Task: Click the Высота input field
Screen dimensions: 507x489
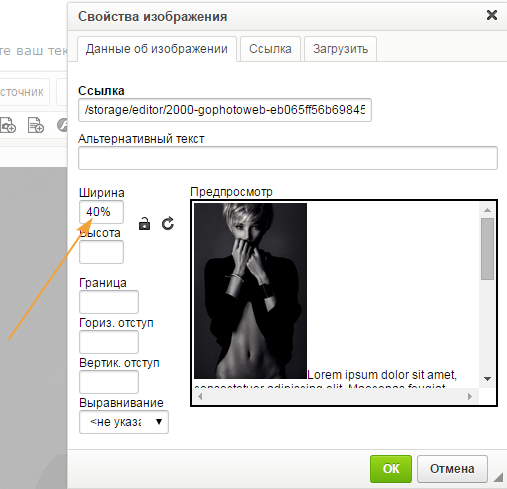Action: pos(101,252)
